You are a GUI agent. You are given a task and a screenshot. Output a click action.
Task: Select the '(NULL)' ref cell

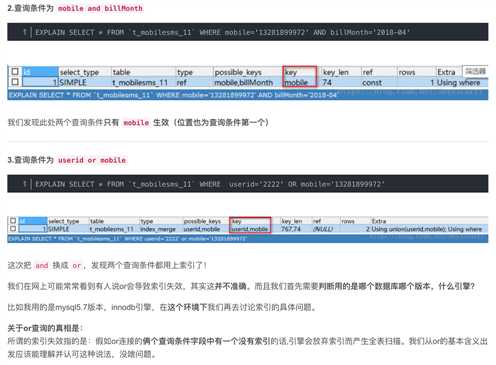pyautogui.click(x=323, y=229)
